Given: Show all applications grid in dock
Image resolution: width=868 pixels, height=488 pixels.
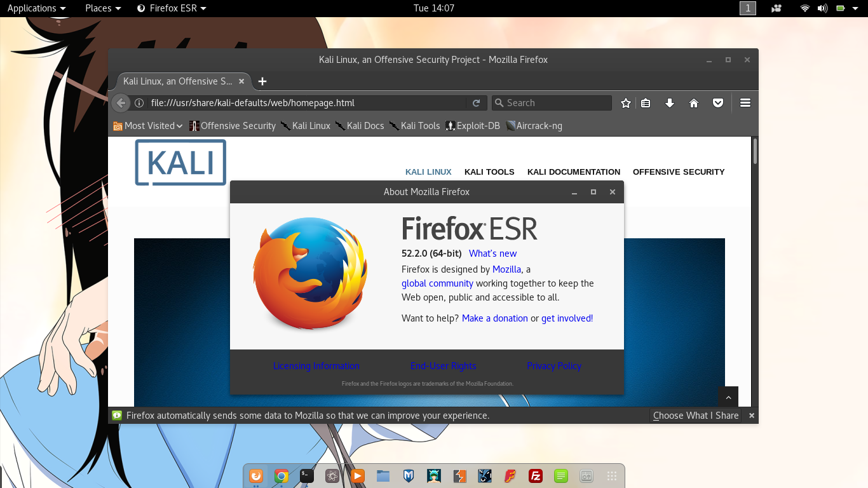Looking at the screenshot, I should 612,475.
